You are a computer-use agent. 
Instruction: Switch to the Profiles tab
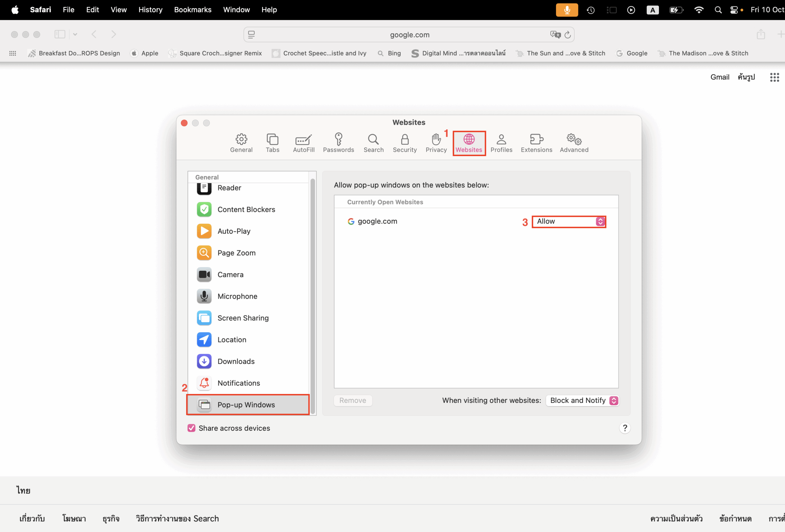501,143
